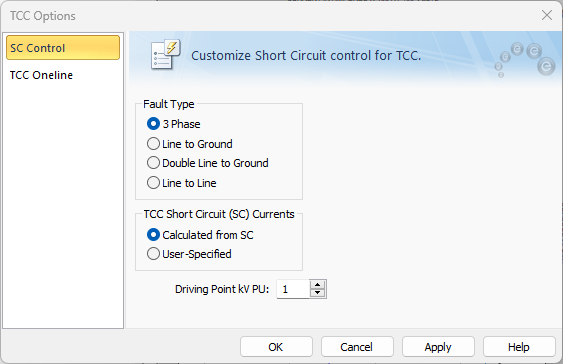Image resolution: width=563 pixels, height=364 pixels.
Task: Increase Driving Point kV PU value
Action: pos(317,285)
